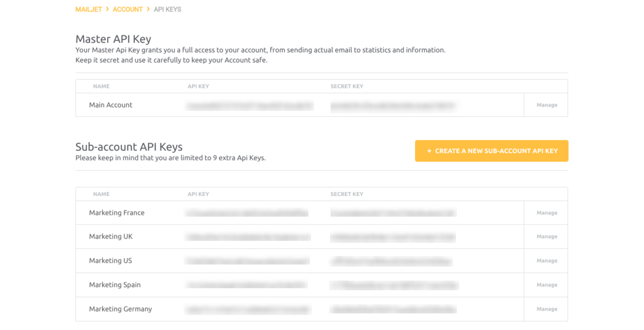Screen dimensions: 644x330
Task: Create a new sub-account API key
Action: point(491,151)
